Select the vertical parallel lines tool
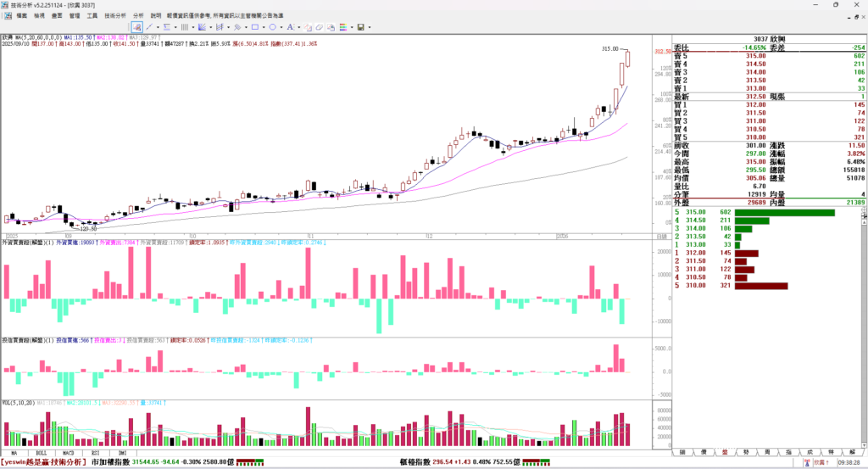 pyautogui.click(x=186, y=27)
